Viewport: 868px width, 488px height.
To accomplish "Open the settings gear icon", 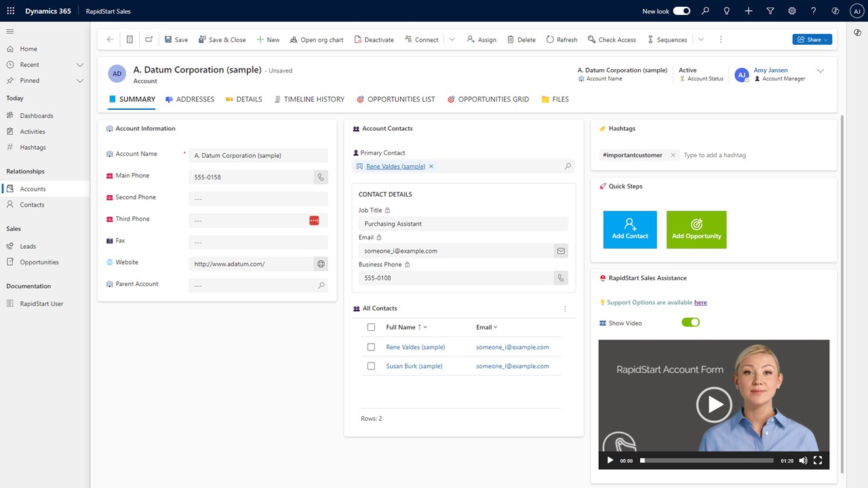I will (x=792, y=11).
